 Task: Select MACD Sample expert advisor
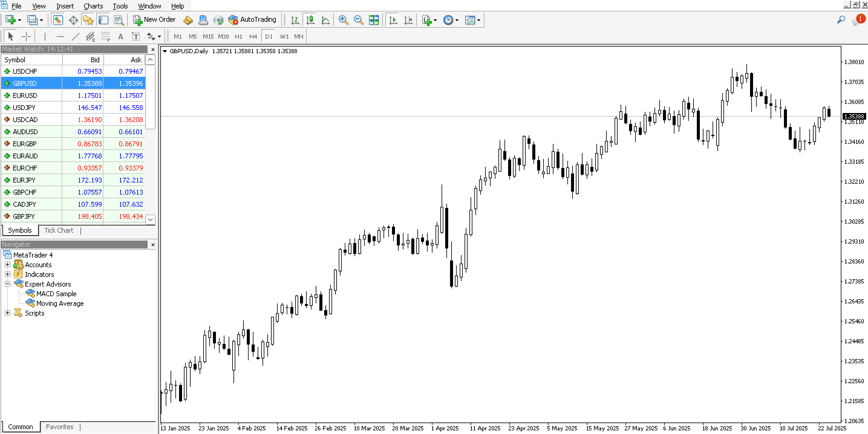point(56,293)
